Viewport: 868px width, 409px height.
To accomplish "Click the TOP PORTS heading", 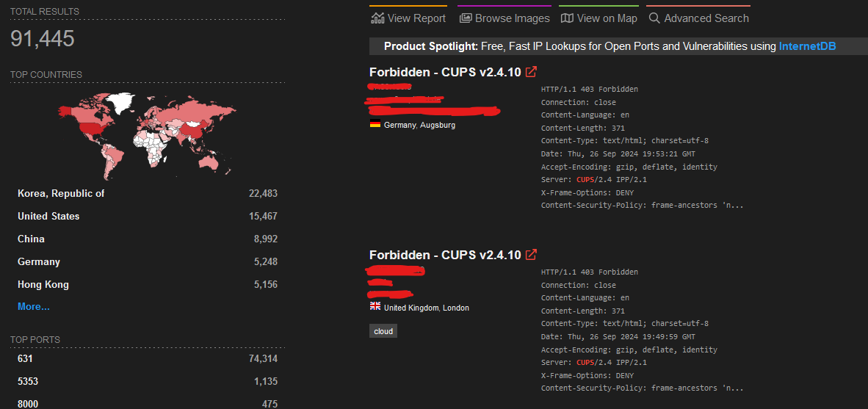I will [x=35, y=340].
